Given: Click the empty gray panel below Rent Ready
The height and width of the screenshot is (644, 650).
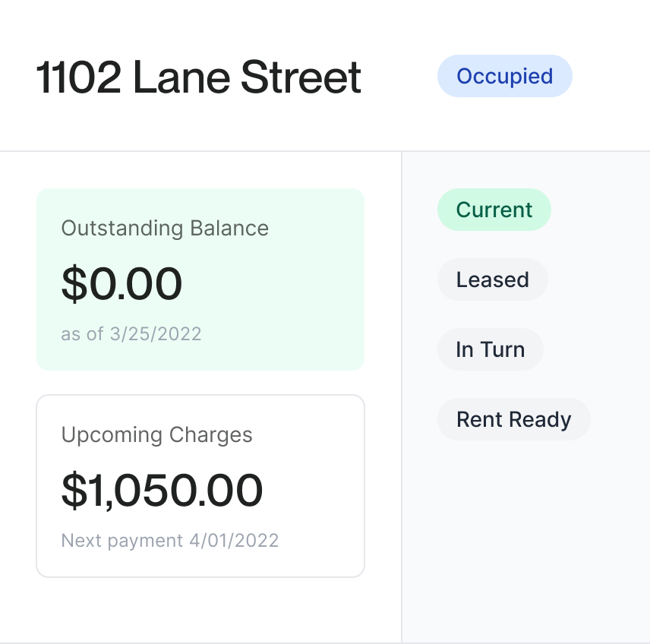Looking at the screenshot, I should [x=526, y=539].
